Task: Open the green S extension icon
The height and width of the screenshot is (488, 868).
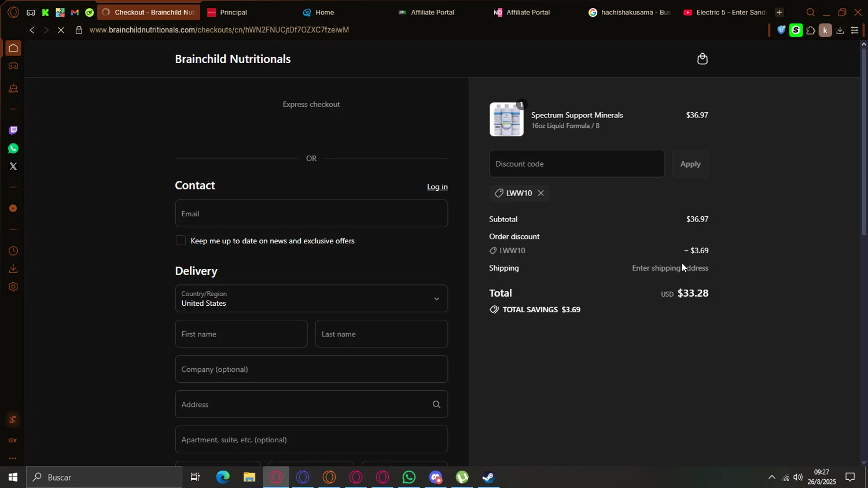Action: click(x=796, y=30)
